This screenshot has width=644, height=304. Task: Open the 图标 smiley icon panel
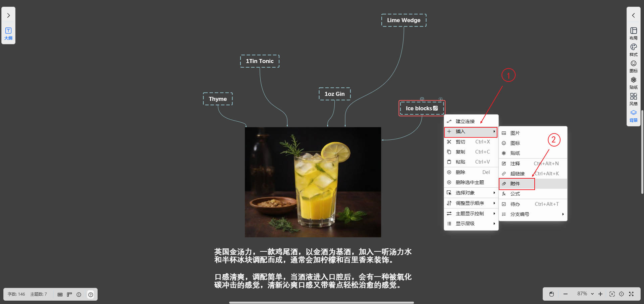click(x=633, y=66)
